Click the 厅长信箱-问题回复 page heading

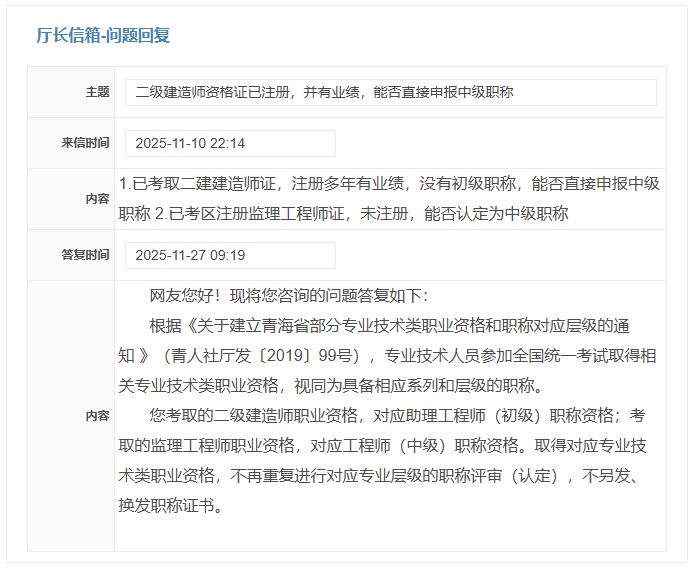[103, 35]
